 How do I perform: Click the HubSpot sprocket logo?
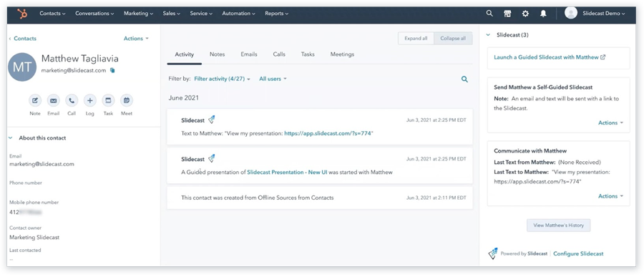[x=22, y=14]
